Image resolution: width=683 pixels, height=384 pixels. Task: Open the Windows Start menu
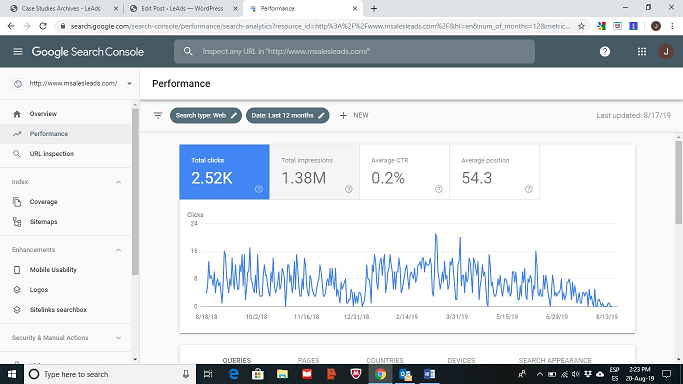tap(12, 374)
